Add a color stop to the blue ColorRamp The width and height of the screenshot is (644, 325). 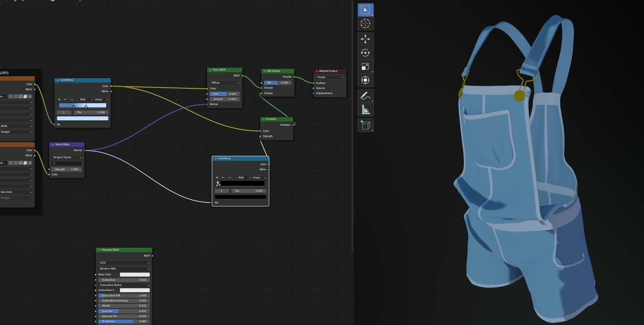[59, 100]
